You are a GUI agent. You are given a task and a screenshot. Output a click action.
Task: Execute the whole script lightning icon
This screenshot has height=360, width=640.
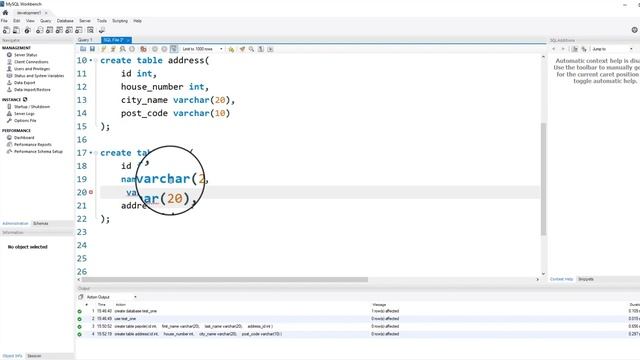[104, 49]
